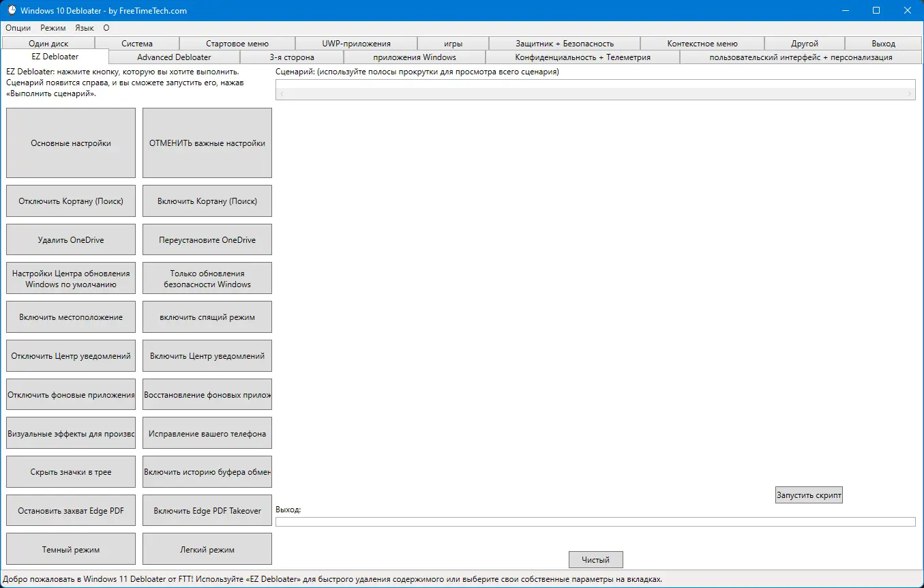The height and width of the screenshot is (588, 924).
Task: Click Исправление вашего телефона
Action: [x=207, y=433]
